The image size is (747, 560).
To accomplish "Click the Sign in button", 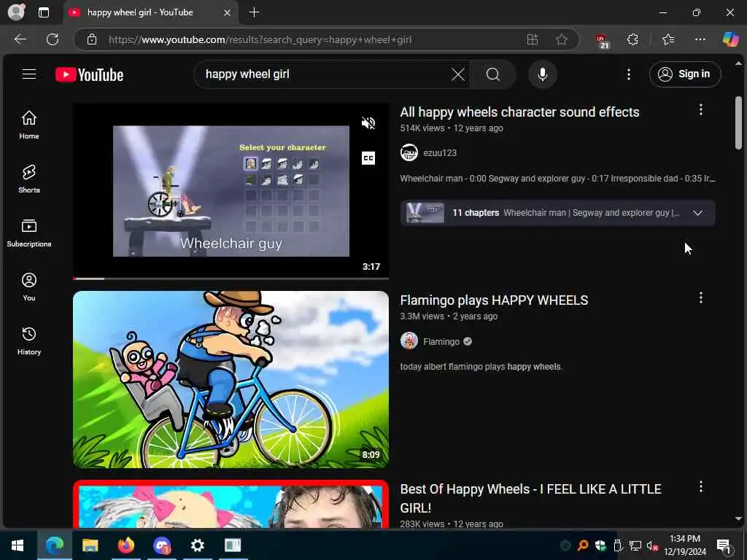I will [x=684, y=74].
